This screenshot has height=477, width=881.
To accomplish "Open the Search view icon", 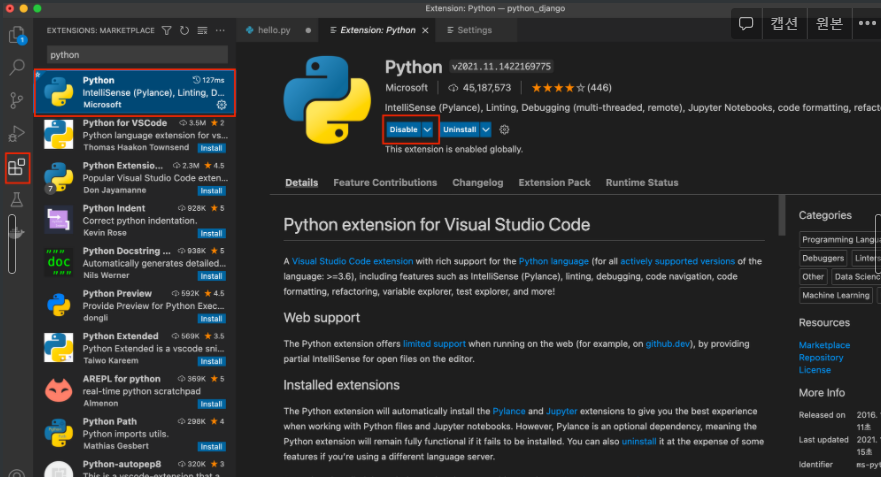I will [17, 67].
